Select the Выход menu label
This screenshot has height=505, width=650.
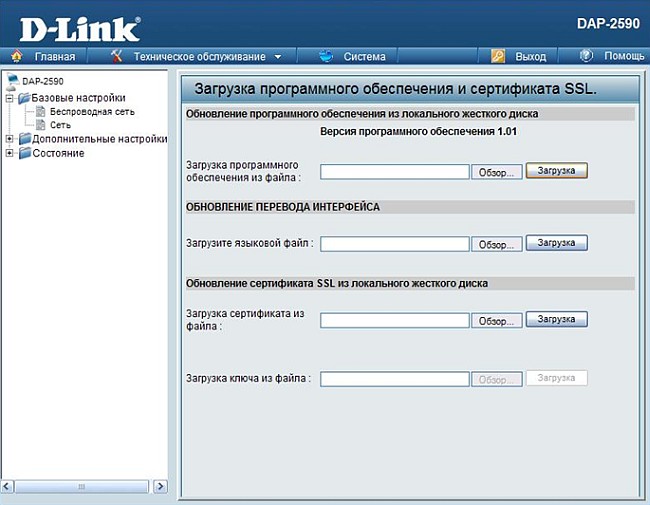tap(530, 57)
